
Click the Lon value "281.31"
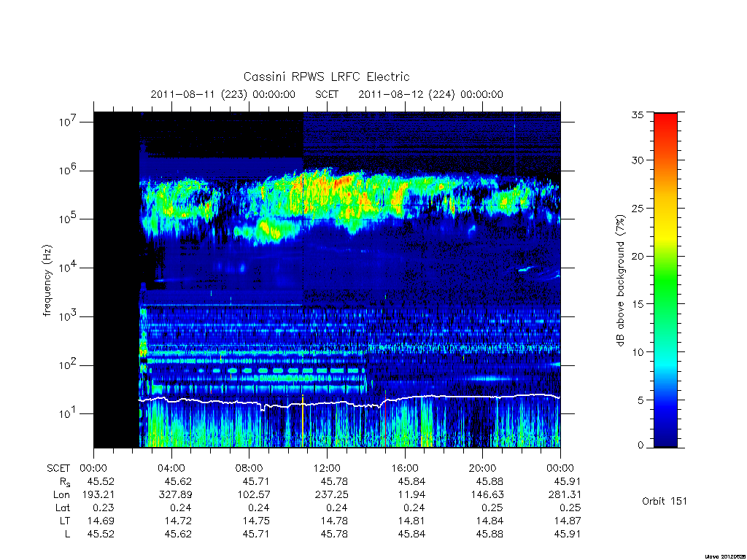565,495
